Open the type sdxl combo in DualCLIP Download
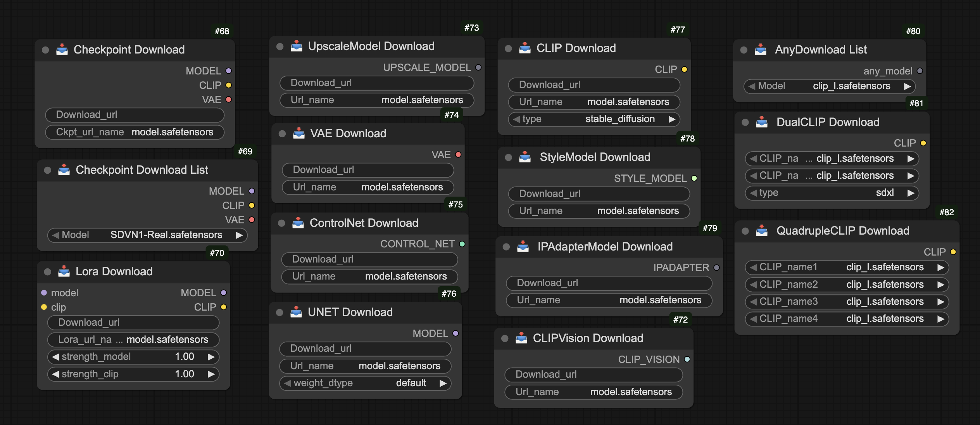The height and width of the screenshot is (425, 980). coord(832,193)
